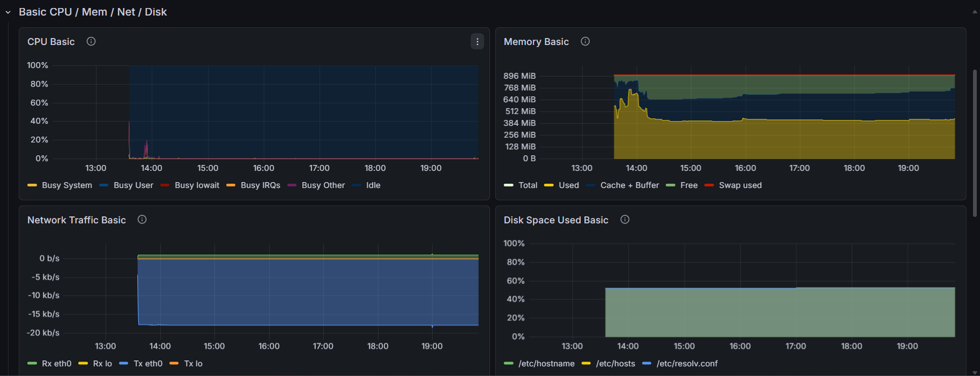980x376 pixels.
Task: Click the green filled area in Disk Space graph
Action: (x=780, y=313)
